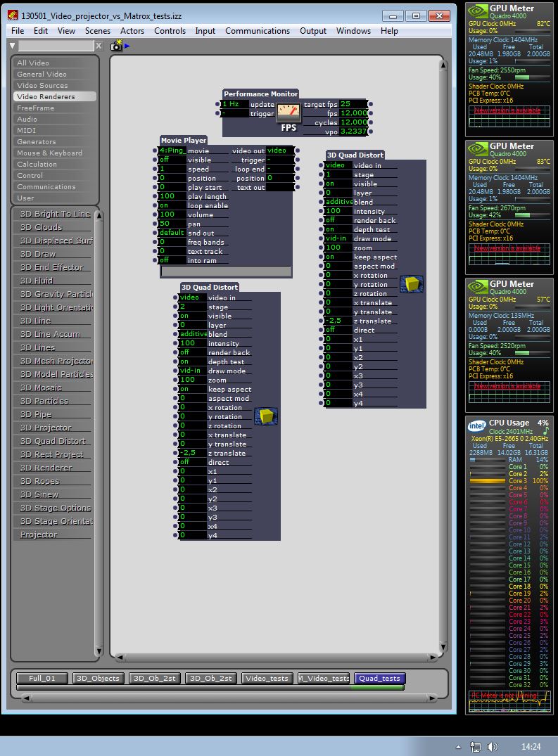Open draw mode vid-in on stage 2 Quad Distort
This screenshot has height=756, width=558.
192,371
